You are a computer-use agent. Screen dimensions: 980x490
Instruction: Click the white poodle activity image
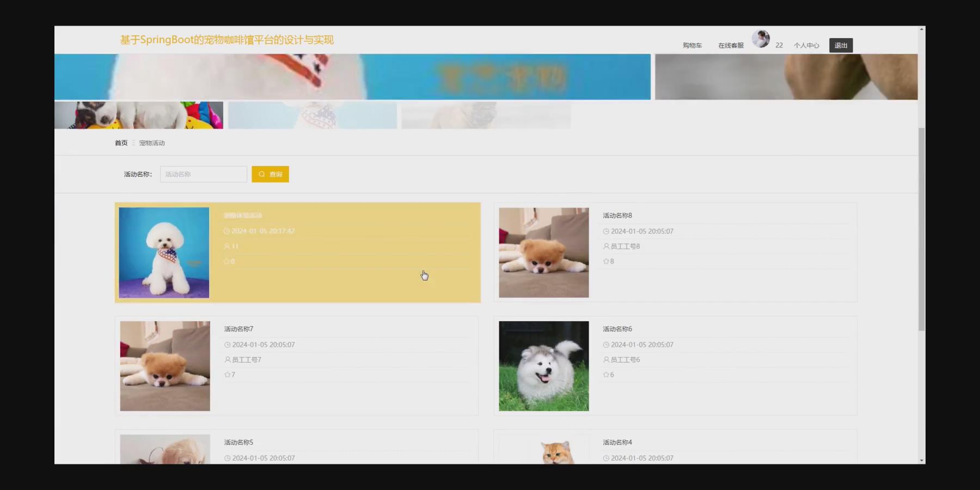tap(164, 253)
